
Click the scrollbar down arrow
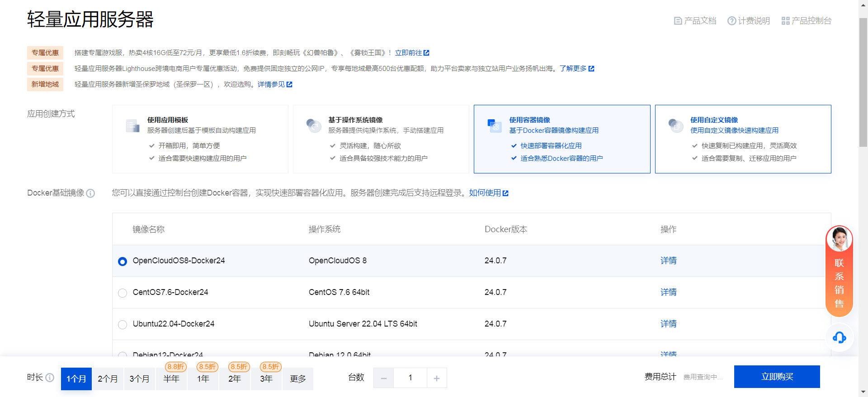863,392
